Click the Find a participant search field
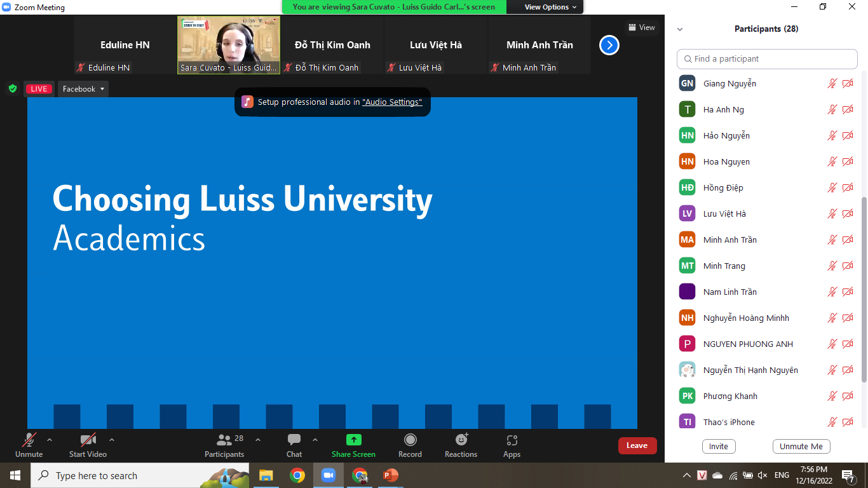868x488 pixels. [x=767, y=59]
